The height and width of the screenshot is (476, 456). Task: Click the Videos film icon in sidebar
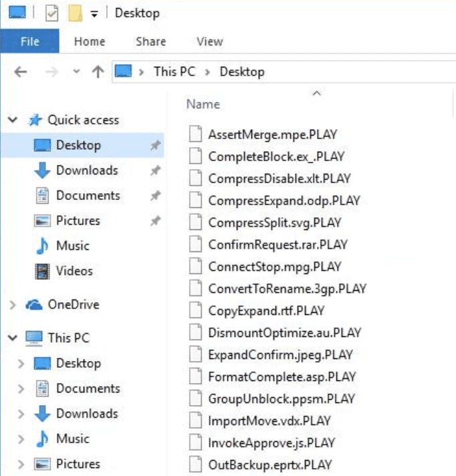pos(42,271)
